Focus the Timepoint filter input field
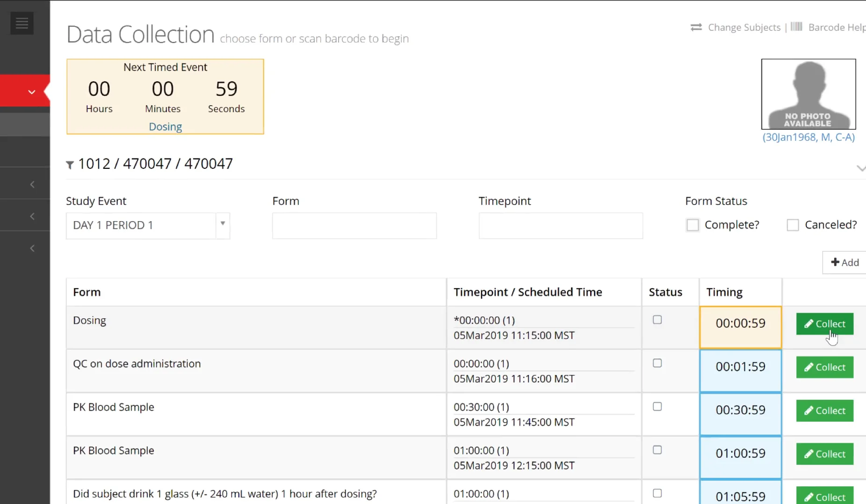Image resolution: width=866 pixels, height=504 pixels. [560, 226]
